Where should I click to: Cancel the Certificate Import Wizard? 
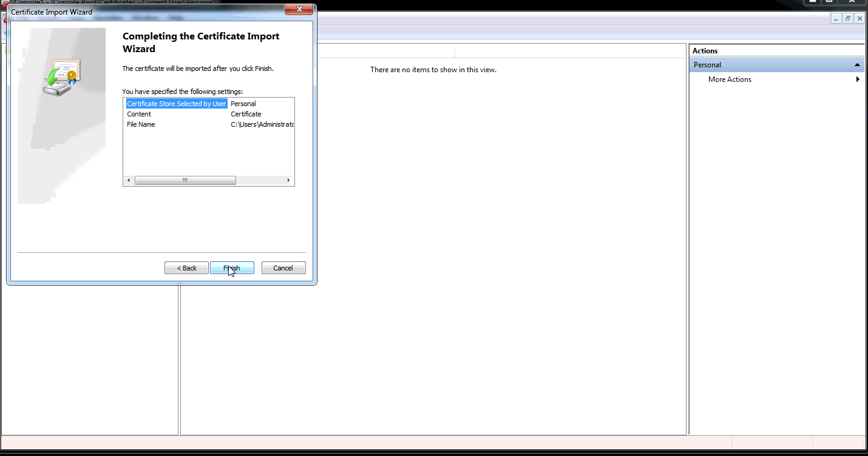tap(283, 268)
